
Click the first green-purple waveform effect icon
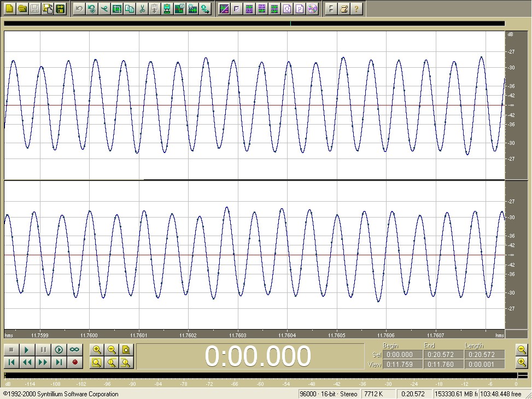tap(249, 9)
